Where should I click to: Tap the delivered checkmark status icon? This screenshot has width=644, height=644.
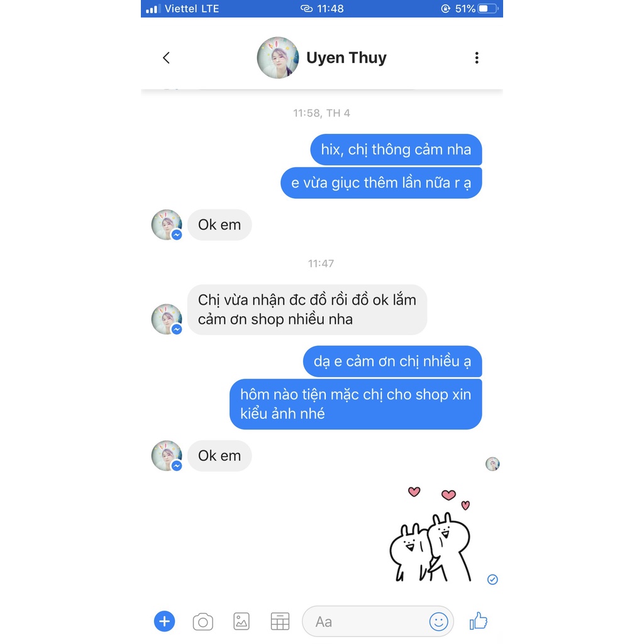[x=492, y=579]
